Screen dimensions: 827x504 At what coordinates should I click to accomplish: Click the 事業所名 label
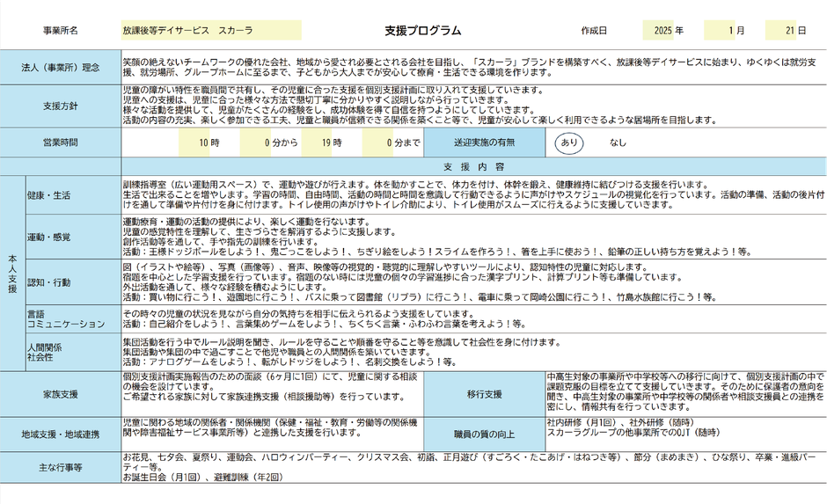point(60,31)
